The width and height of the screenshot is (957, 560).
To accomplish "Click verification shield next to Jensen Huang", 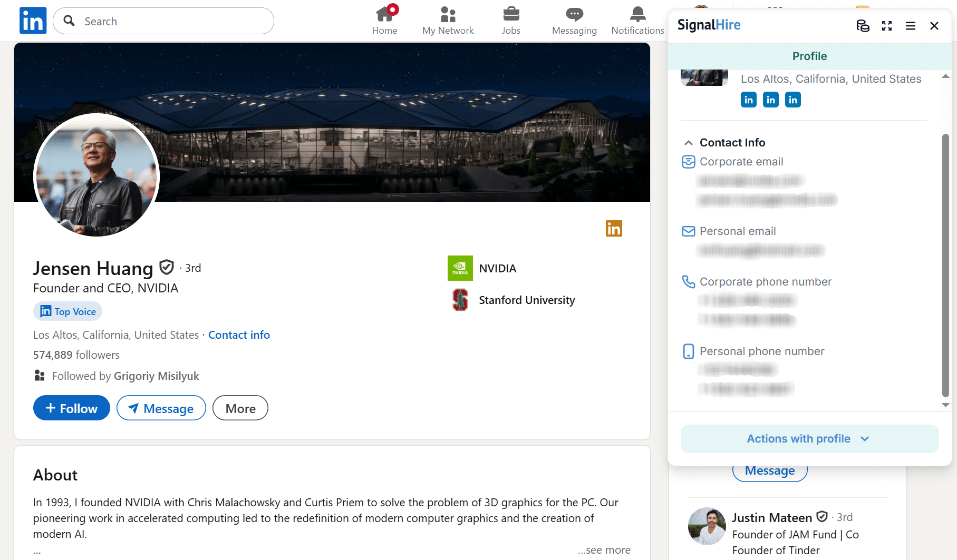I will click(x=167, y=268).
